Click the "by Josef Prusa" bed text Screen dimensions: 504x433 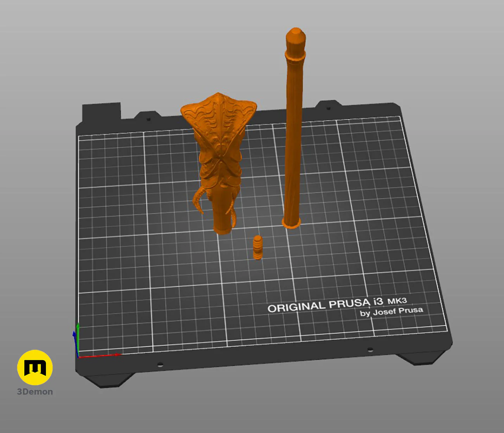pyautogui.click(x=392, y=311)
